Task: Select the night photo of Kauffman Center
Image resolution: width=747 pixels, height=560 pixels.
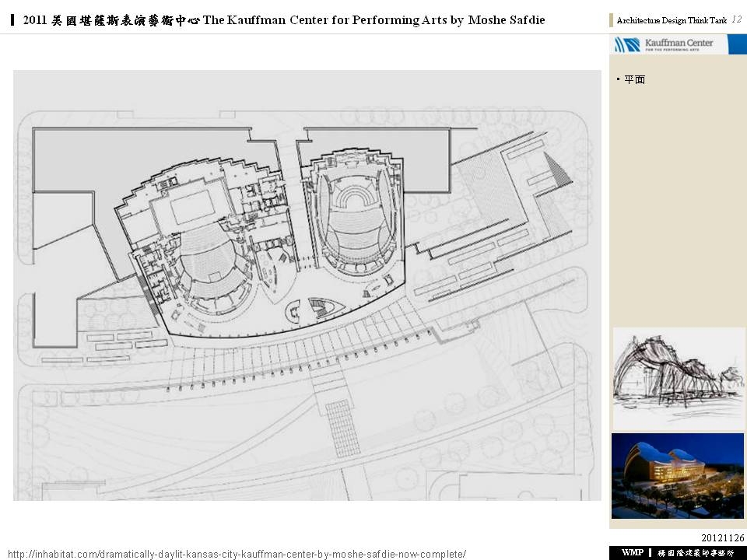Action: point(678,476)
